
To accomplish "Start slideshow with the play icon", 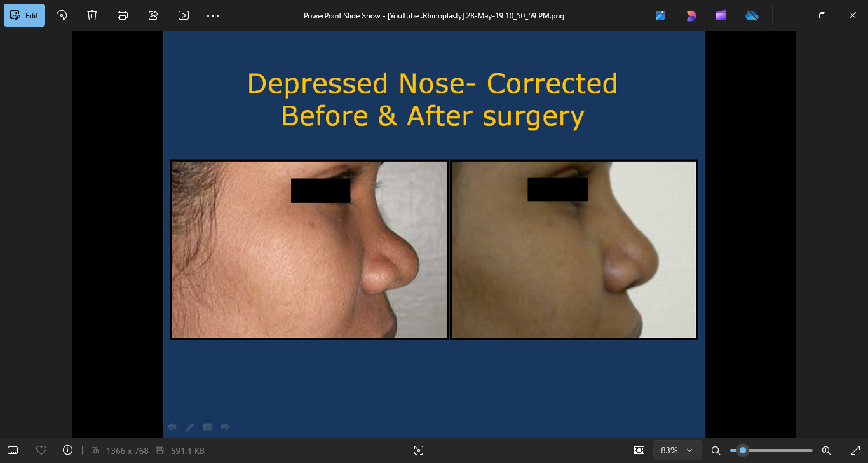I will click(x=184, y=15).
